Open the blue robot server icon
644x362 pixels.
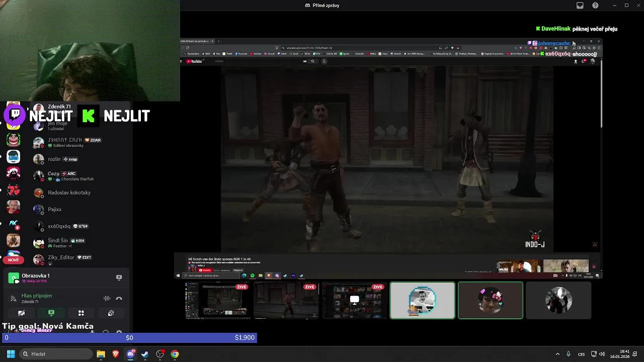click(x=14, y=156)
